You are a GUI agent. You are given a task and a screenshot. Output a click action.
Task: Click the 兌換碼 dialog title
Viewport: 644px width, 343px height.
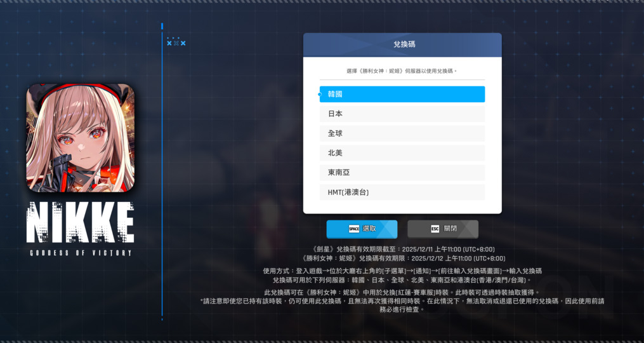point(405,44)
